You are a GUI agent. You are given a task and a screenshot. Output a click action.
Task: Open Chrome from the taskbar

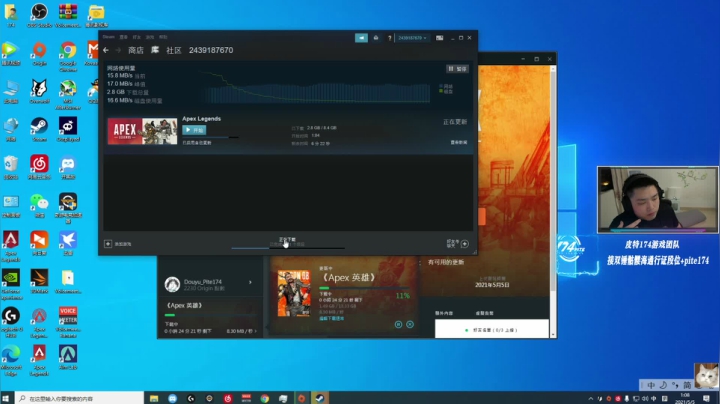(264, 398)
